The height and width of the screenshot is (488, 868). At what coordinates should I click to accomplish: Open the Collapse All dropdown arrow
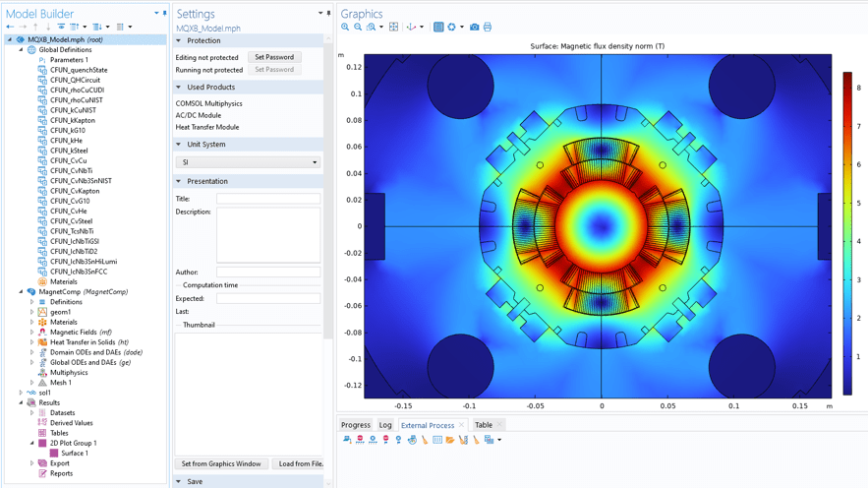pos(85,27)
